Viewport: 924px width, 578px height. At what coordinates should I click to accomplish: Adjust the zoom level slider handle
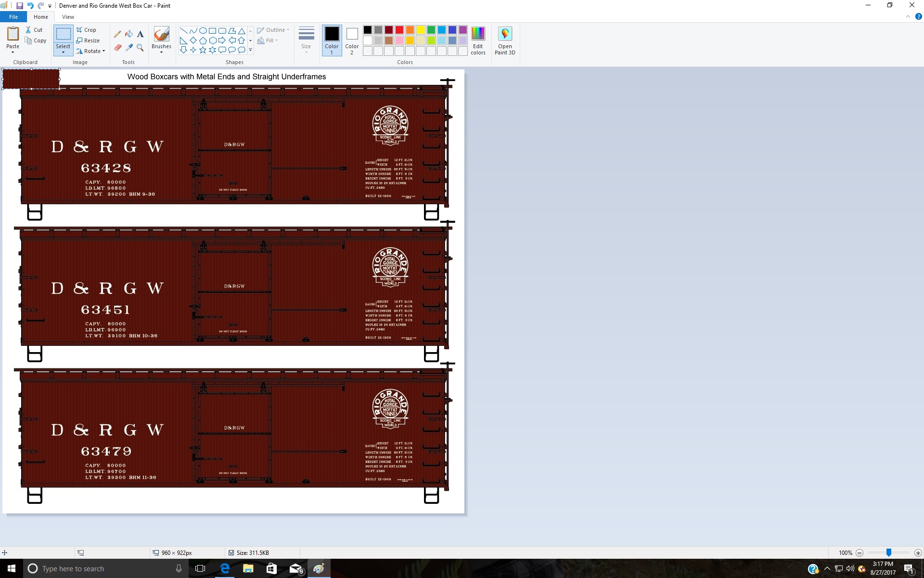click(889, 552)
